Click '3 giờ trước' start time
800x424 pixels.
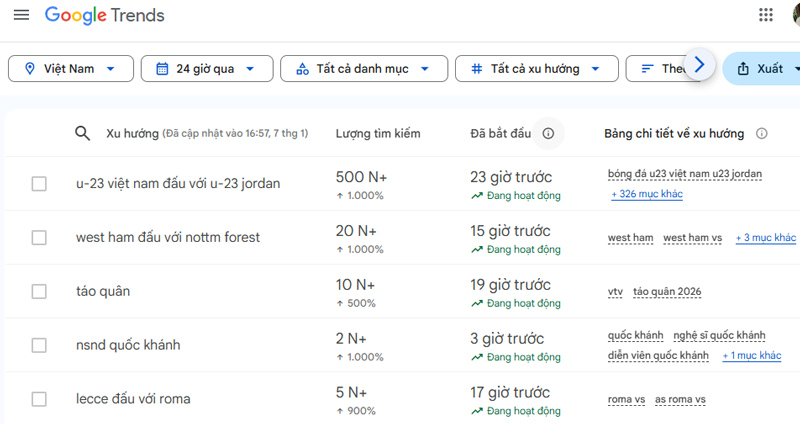pyautogui.click(x=507, y=339)
